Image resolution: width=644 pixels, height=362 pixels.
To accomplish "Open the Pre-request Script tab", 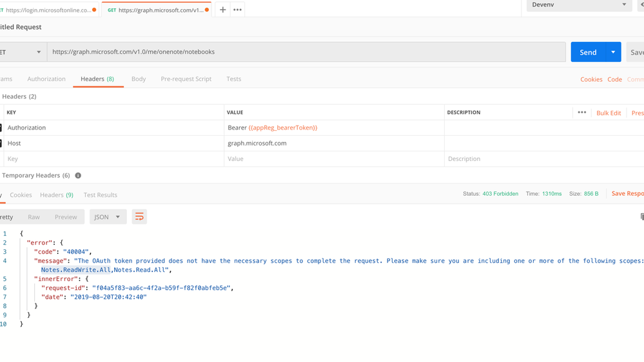I will click(x=186, y=79).
